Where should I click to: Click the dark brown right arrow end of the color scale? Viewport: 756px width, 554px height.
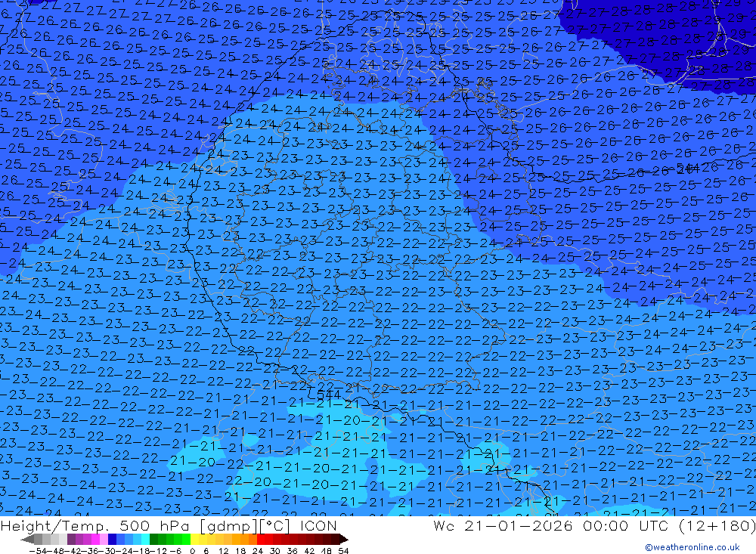(x=343, y=540)
